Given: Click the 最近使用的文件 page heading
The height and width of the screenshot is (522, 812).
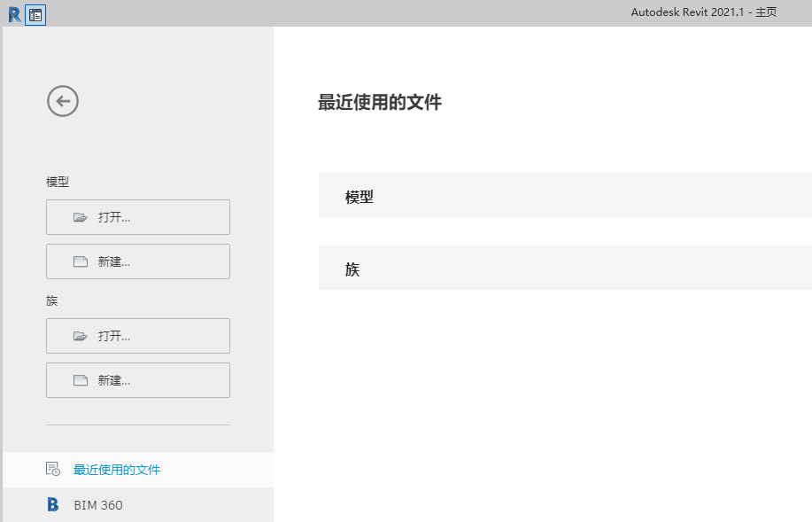Looking at the screenshot, I should pyautogui.click(x=380, y=102).
